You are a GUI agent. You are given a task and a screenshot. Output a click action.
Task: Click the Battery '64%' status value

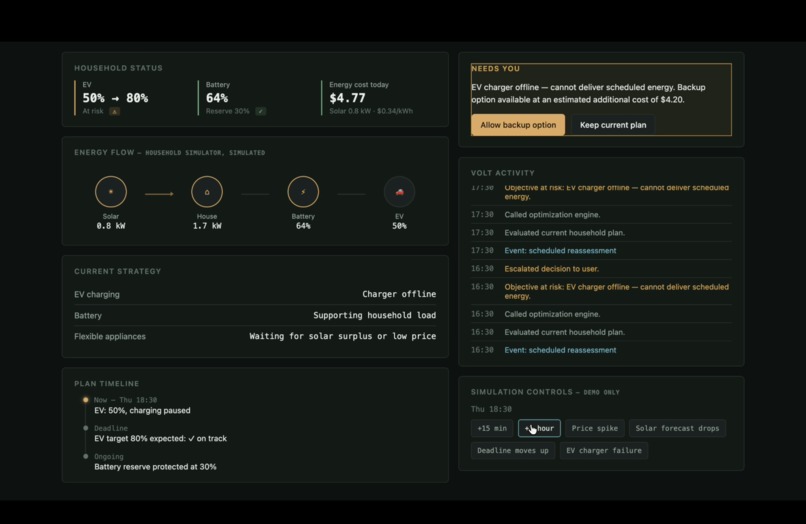(217, 98)
